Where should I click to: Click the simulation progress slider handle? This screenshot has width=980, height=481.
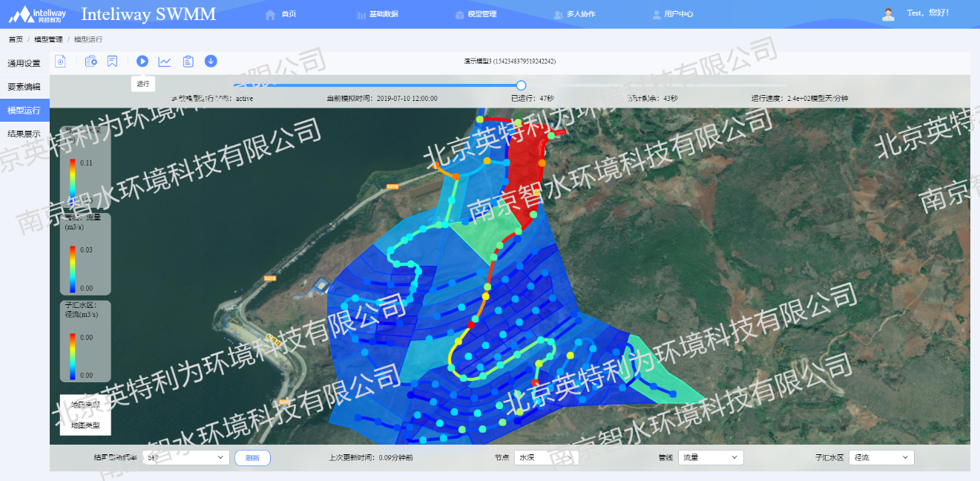point(521,85)
